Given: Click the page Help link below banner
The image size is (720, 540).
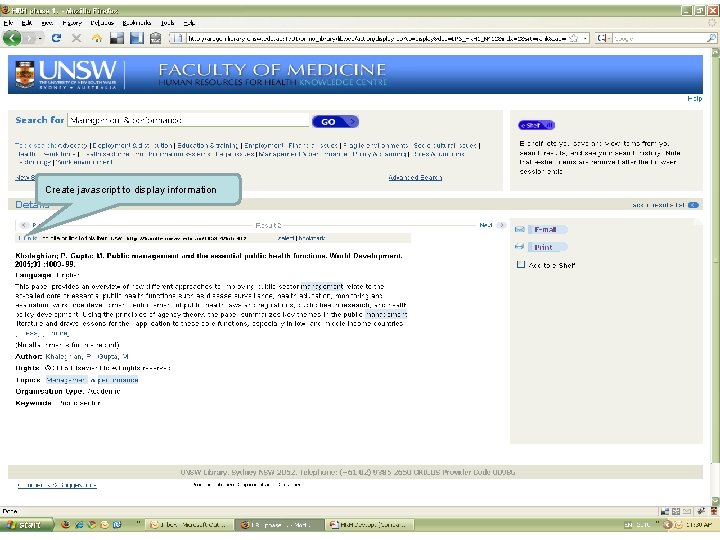Looking at the screenshot, I should 694,98.
